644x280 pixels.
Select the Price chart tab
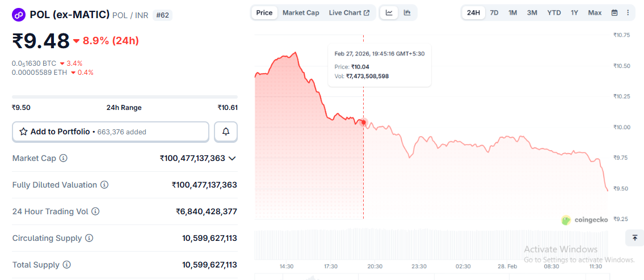(x=264, y=12)
